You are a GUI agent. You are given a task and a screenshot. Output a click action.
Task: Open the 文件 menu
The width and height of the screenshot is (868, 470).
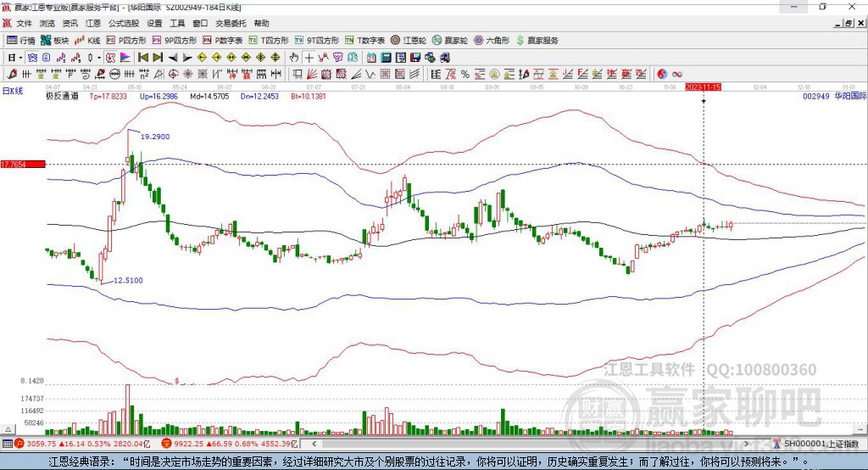(x=25, y=23)
